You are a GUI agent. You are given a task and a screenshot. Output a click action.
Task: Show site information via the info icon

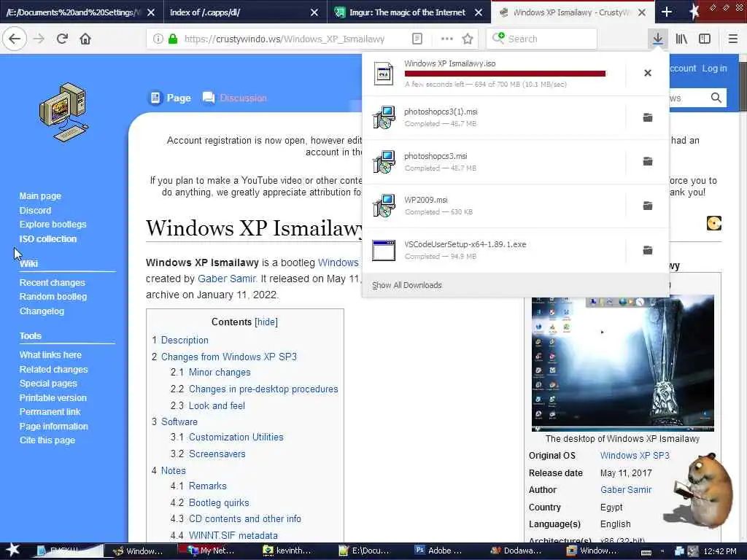[158, 39]
